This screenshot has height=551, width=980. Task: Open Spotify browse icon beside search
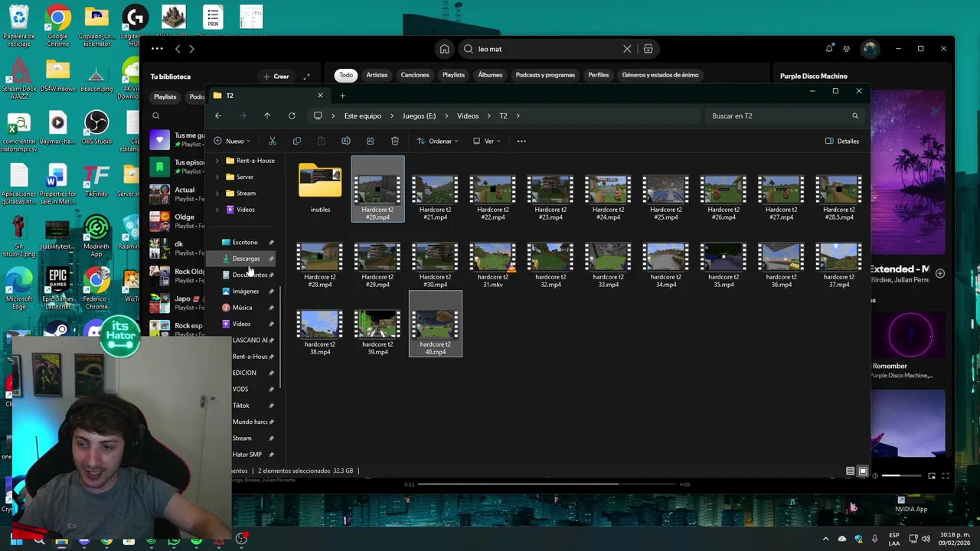(x=648, y=49)
